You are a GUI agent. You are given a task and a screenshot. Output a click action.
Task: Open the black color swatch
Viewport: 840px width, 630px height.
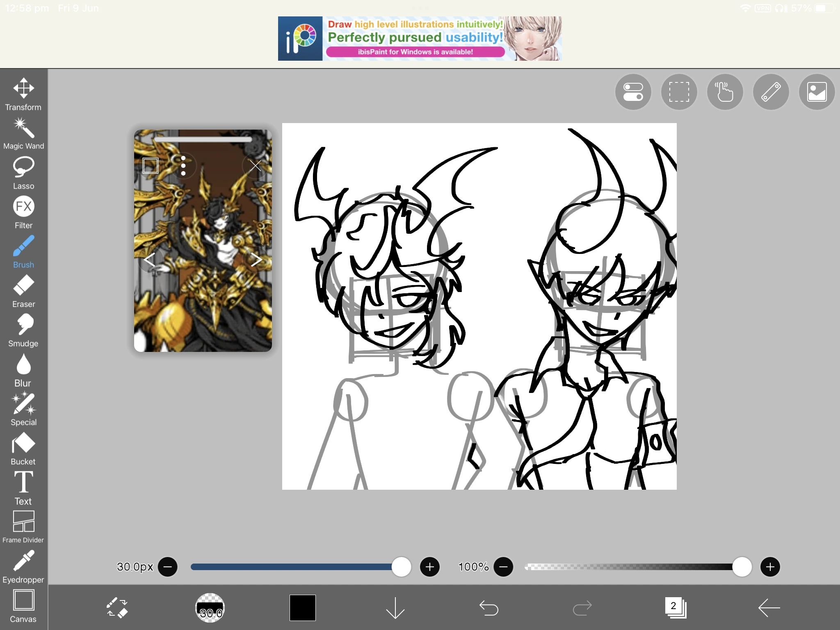pos(303,607)
